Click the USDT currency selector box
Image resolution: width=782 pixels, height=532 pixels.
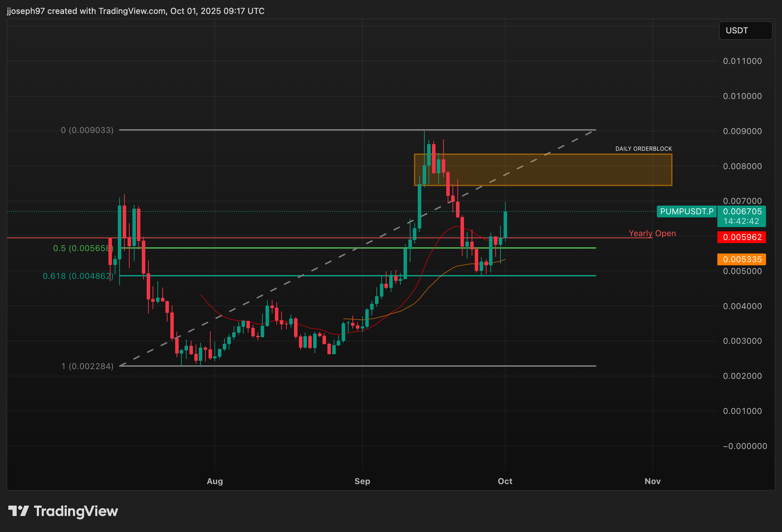pos(745,31)
